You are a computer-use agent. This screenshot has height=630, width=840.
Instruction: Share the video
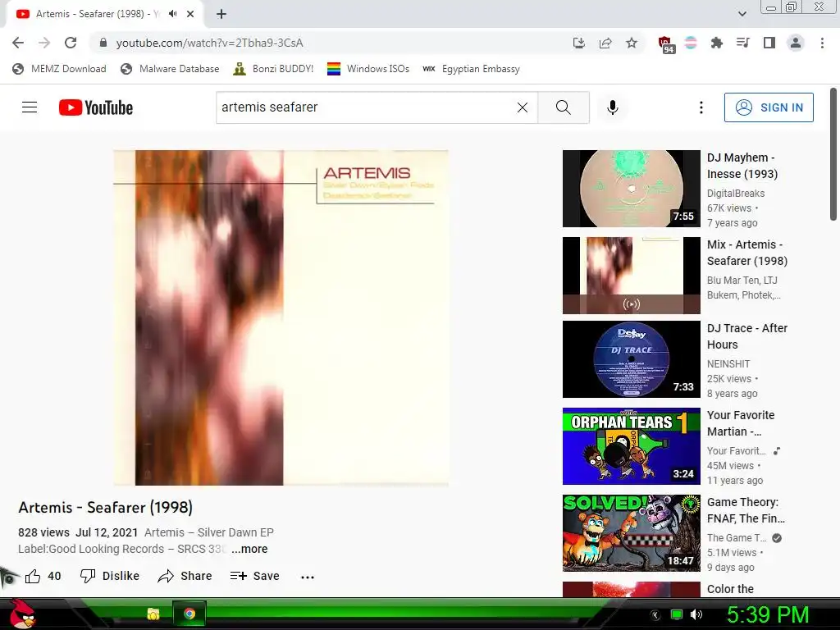click(x=185, y=576)
